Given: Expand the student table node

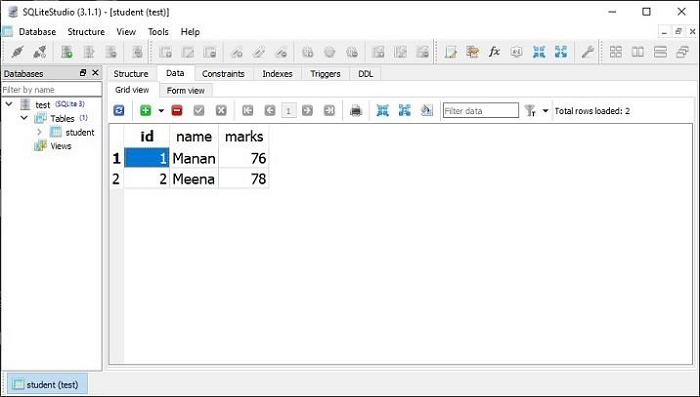Looking at the screenshot, I should tap(39, 132).
